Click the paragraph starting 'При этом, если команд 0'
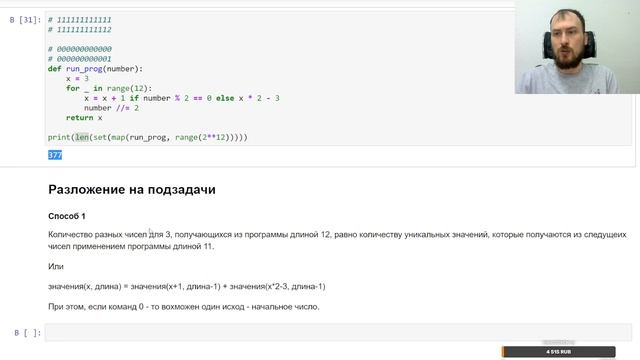 184,307
